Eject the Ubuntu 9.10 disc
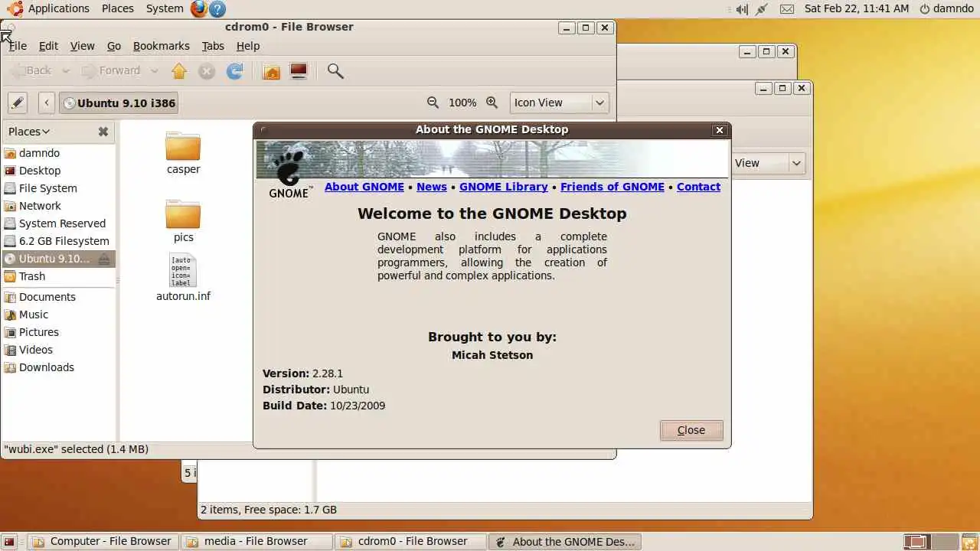The width and height of the screenshot is (980, 551). click(104, 259)
